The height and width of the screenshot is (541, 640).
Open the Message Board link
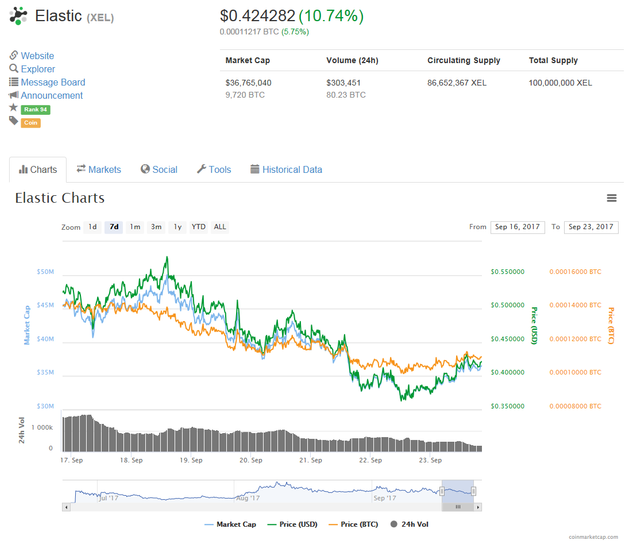pyautogui.click(x=53, y=82)
